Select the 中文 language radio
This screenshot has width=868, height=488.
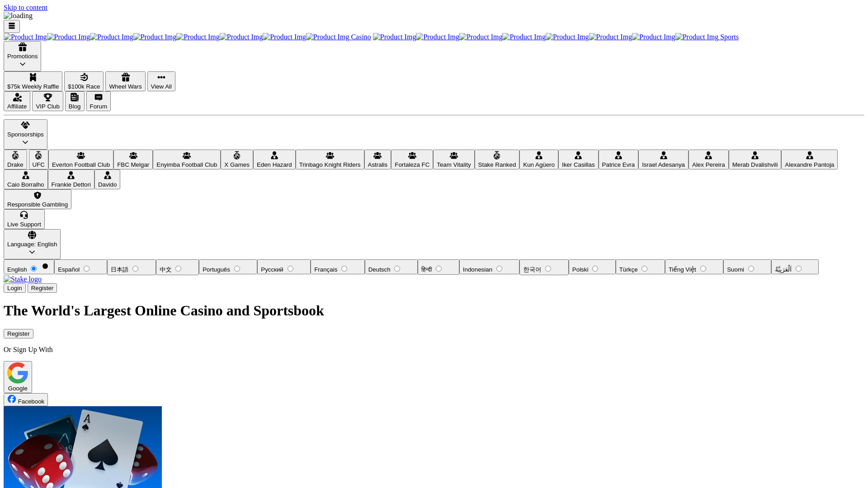(x=178, y=269)
